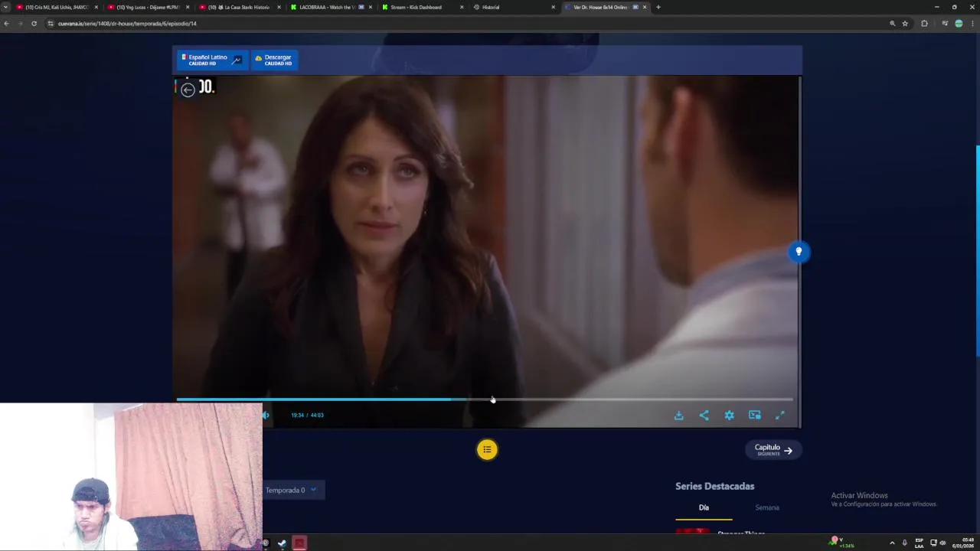Close the Stream - Kick Dashboard tab

462,7
